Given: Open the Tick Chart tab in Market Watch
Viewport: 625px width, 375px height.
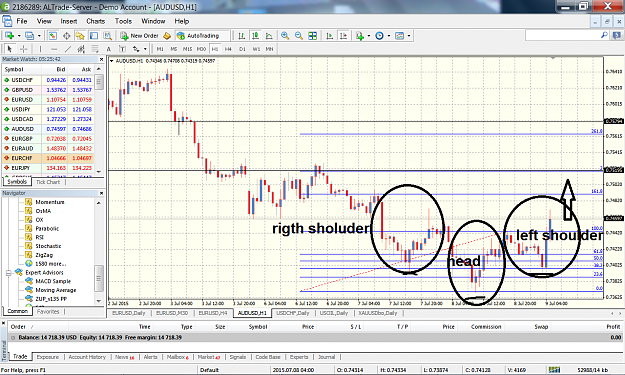Looking at the screenshot, I should 48,182.
